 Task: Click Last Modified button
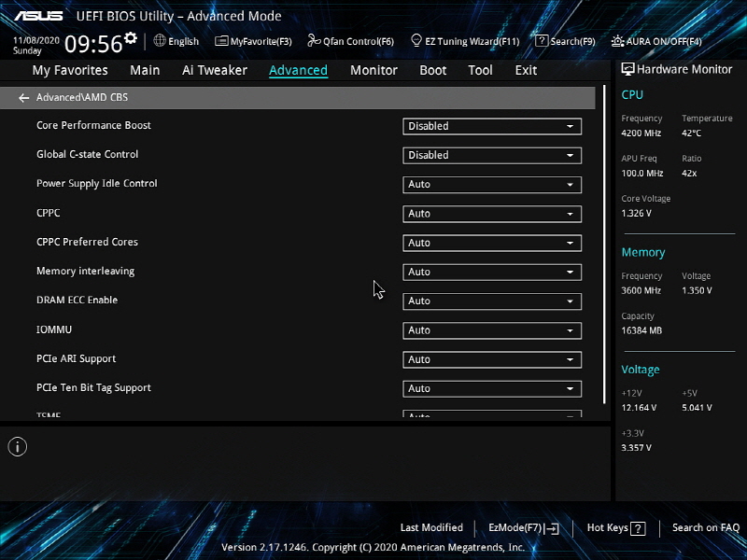pos(431,527)
